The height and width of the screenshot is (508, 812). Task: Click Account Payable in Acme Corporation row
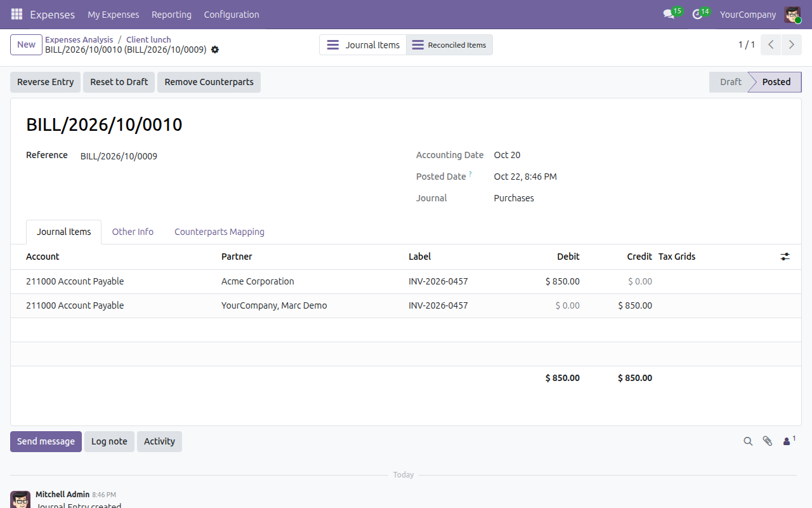75,281
